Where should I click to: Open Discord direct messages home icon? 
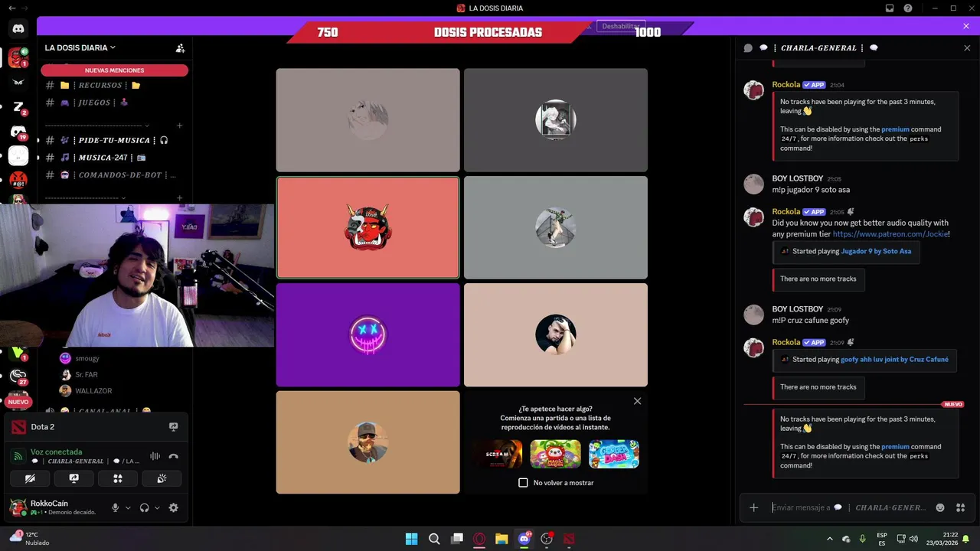click(18, 28)
